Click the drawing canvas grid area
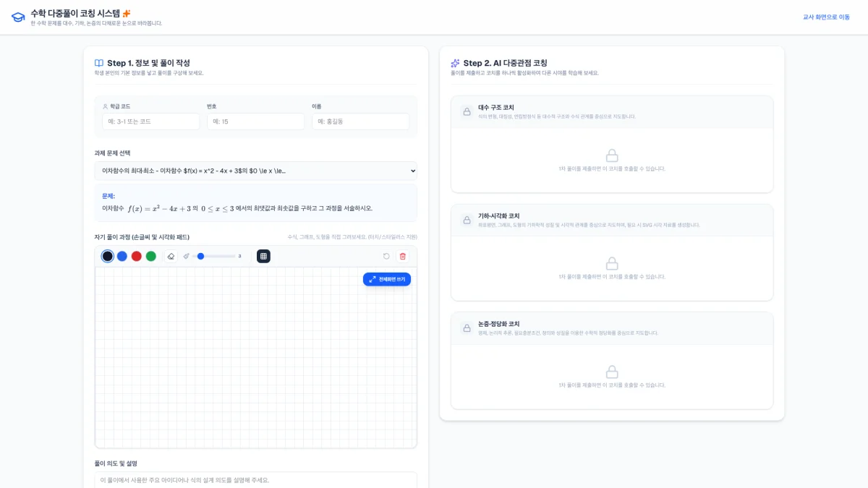The image size is (868, 488). pos(256,357)
